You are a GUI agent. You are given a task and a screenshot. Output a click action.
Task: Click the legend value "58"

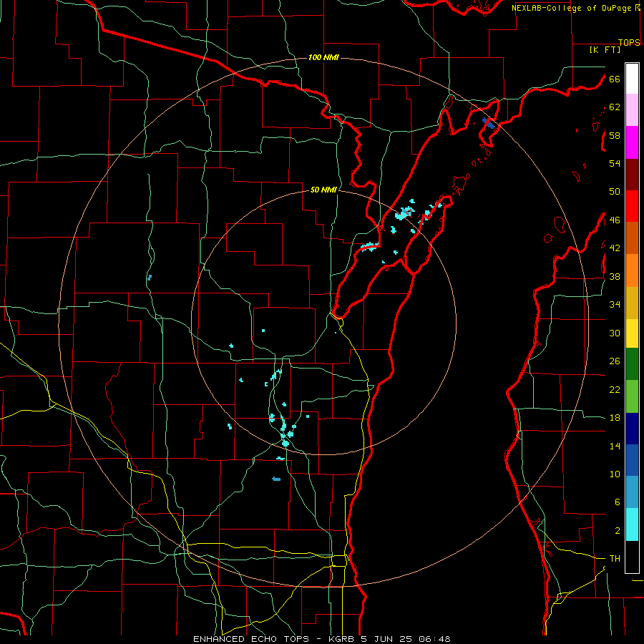pyautogui.click(x=615, y=135)
